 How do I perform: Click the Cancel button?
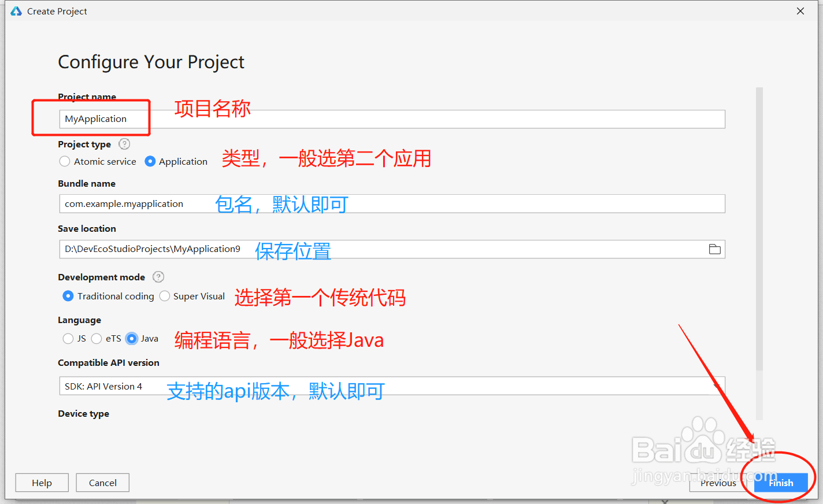pyautogui.click(x=103, y=483)
